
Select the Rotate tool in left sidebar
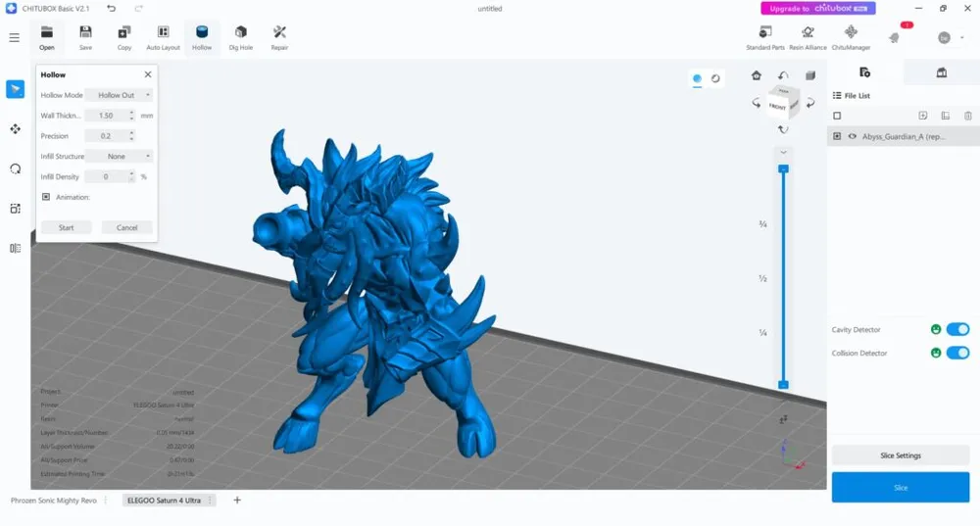[15, 168]
